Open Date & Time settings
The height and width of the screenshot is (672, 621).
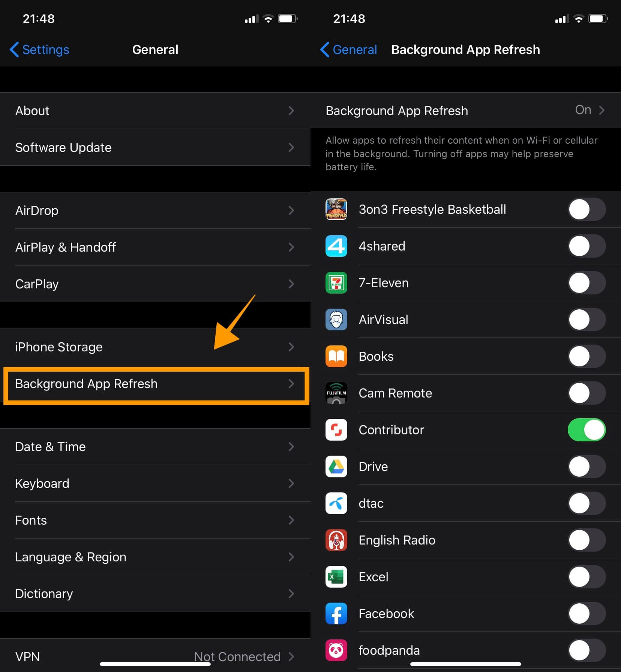tap(155, 447)
